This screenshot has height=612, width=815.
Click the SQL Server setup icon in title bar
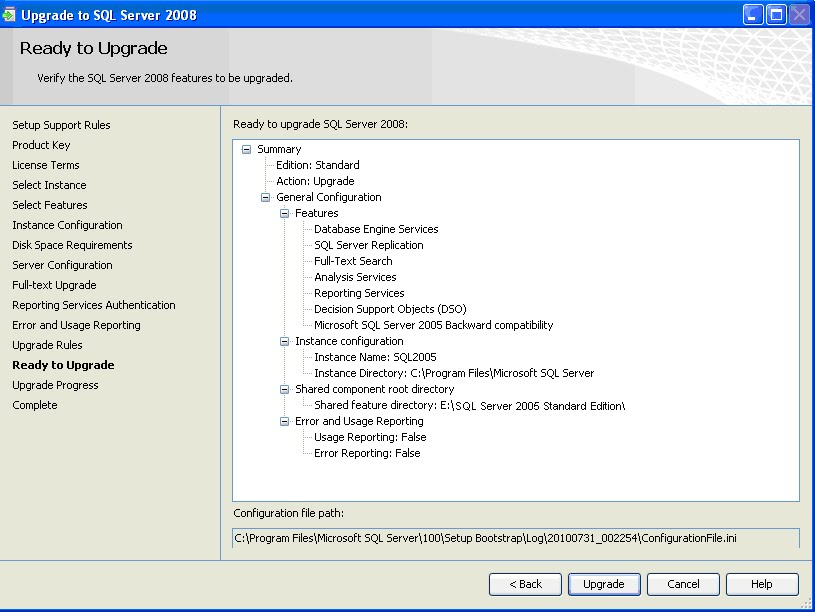pyautogui.click(x=13, y=14)
